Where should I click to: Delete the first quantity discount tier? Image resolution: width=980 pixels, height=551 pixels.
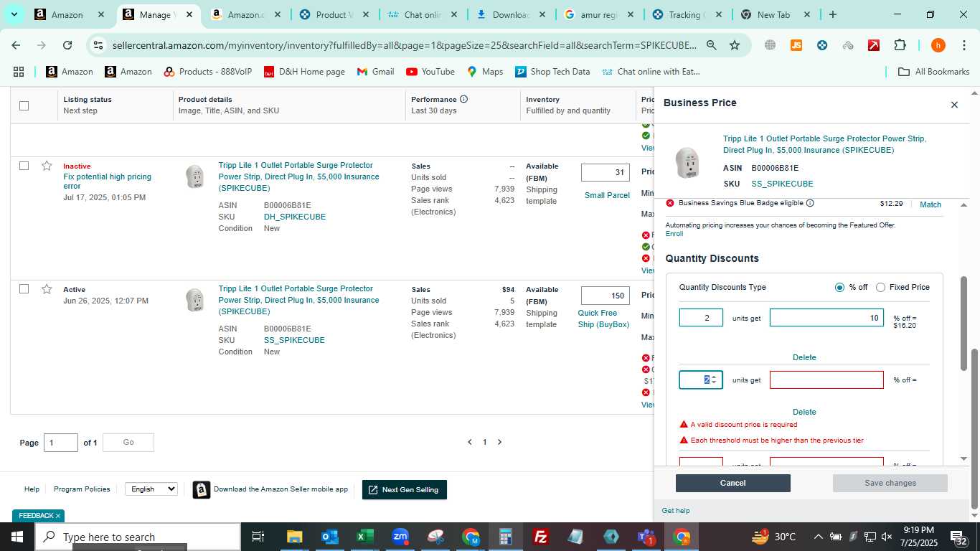coord(804,357)
